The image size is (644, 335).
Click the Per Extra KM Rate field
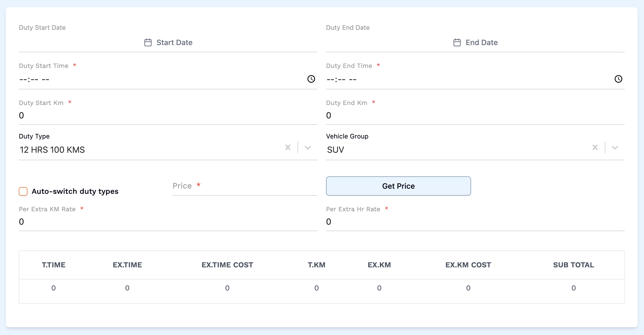tap(107, 221)
